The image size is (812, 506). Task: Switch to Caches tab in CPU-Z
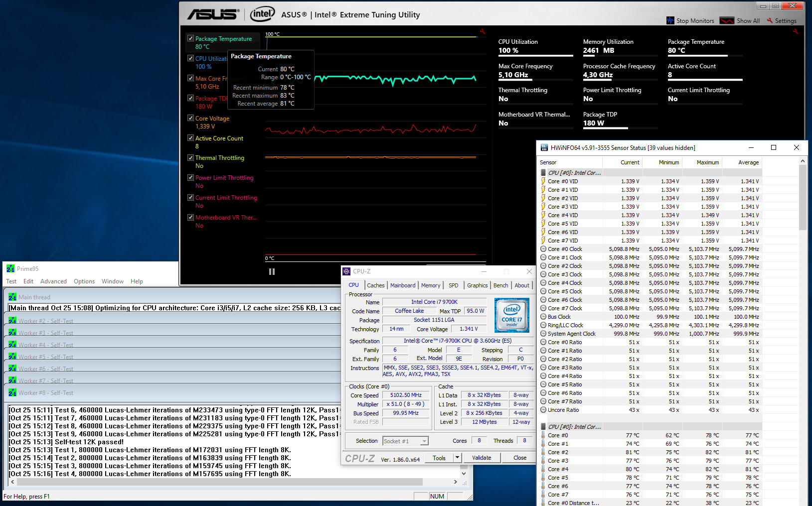(x=376, y=285)
